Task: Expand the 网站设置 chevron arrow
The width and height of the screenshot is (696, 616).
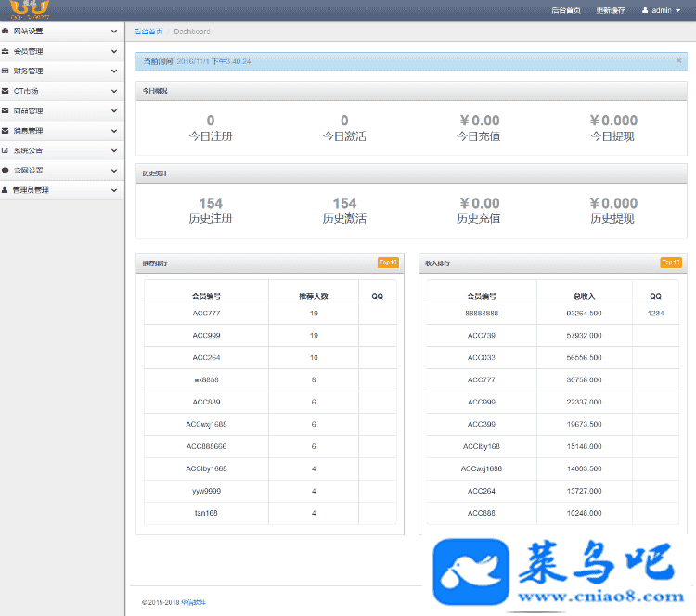Action: (114, 32)
